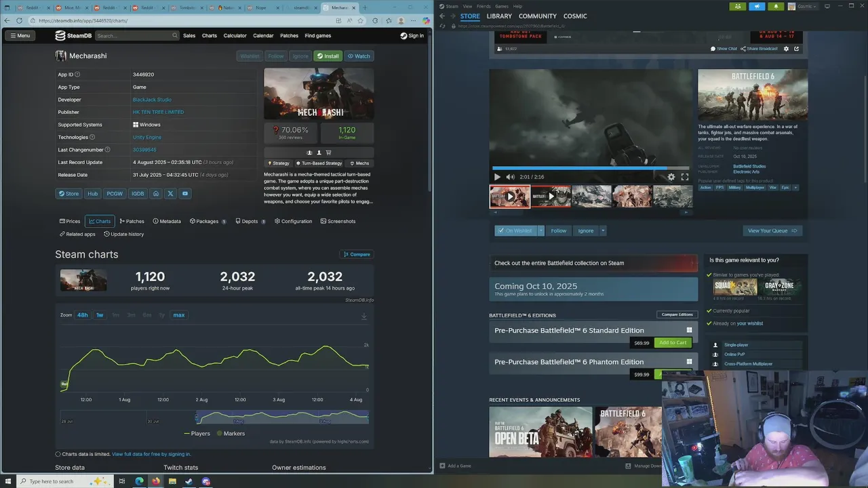Open the 'View full data for free' link
Screen dimensions: 868x488
pos(151,454)
